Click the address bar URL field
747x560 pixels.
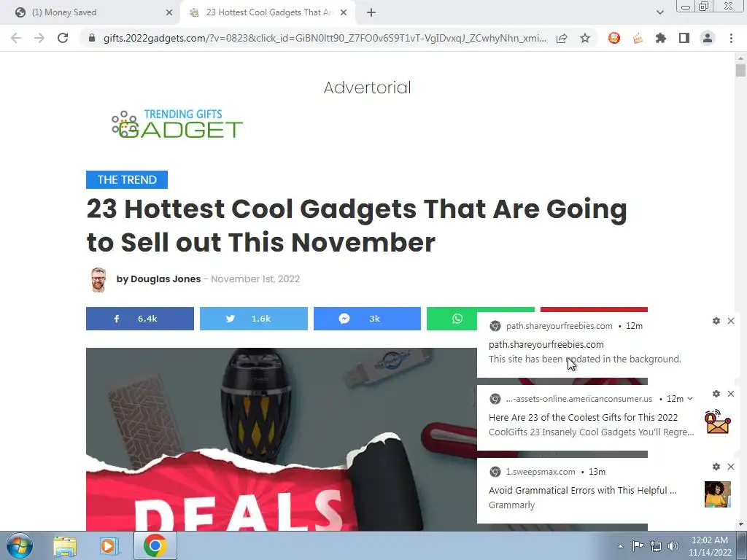325,38
